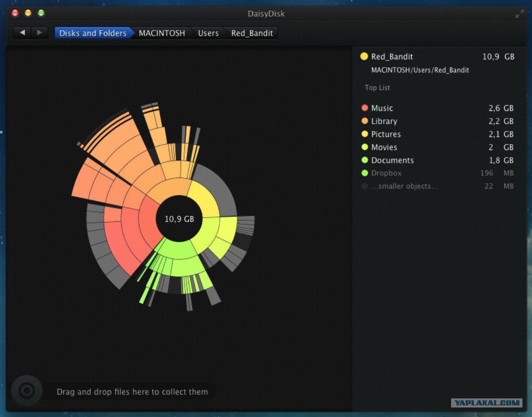Click the yellow minimize window button
Screen dimensions: 532x417
28,13
